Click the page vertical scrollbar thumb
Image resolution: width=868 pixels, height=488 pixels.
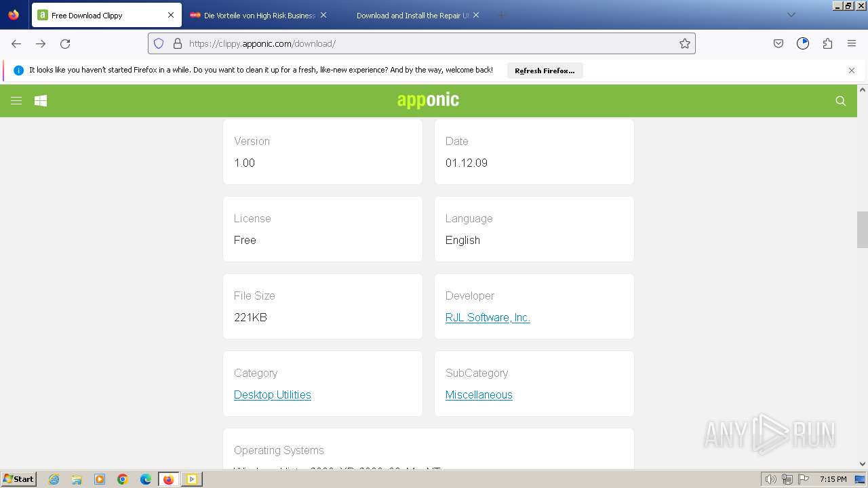coord(863,230)
